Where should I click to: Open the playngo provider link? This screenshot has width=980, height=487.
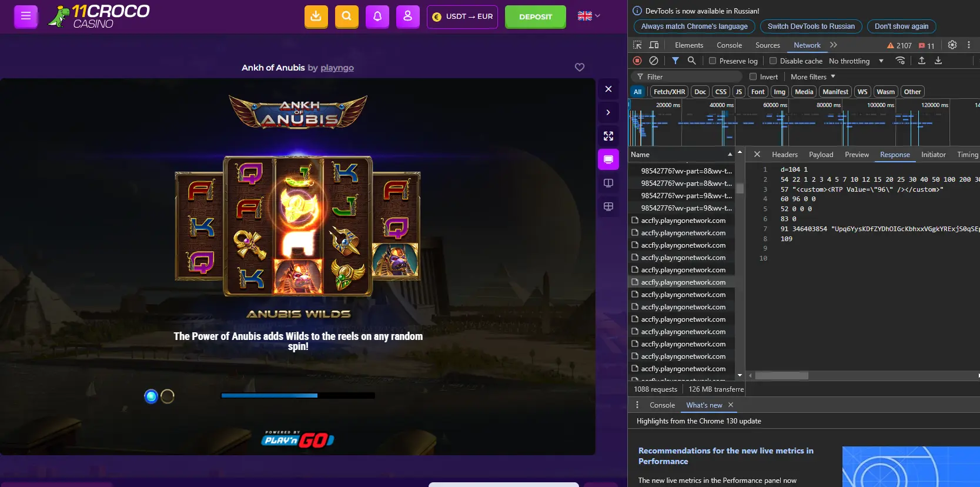click(337, 68)
